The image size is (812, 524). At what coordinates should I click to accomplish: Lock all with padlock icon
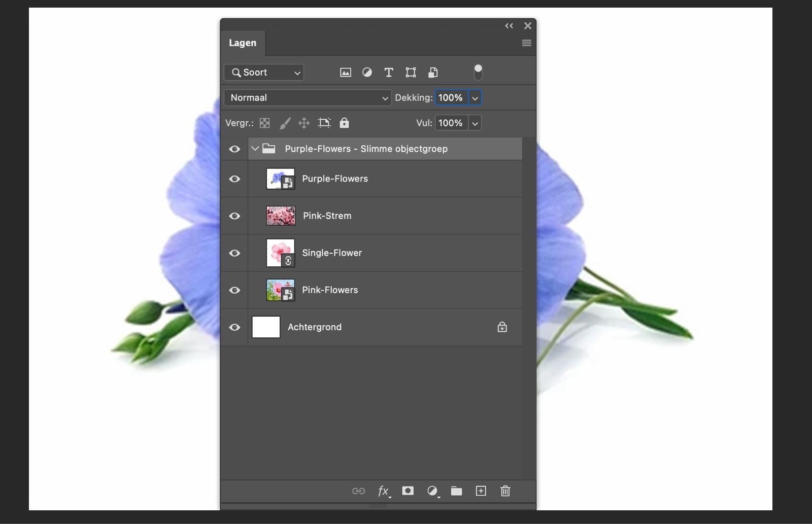tap(344, 123)
